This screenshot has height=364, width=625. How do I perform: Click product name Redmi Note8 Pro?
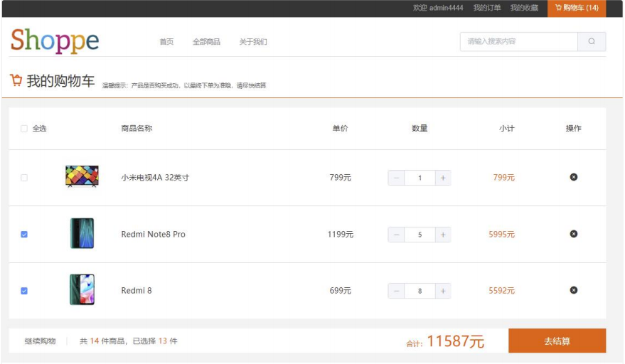tap(153, 235)
